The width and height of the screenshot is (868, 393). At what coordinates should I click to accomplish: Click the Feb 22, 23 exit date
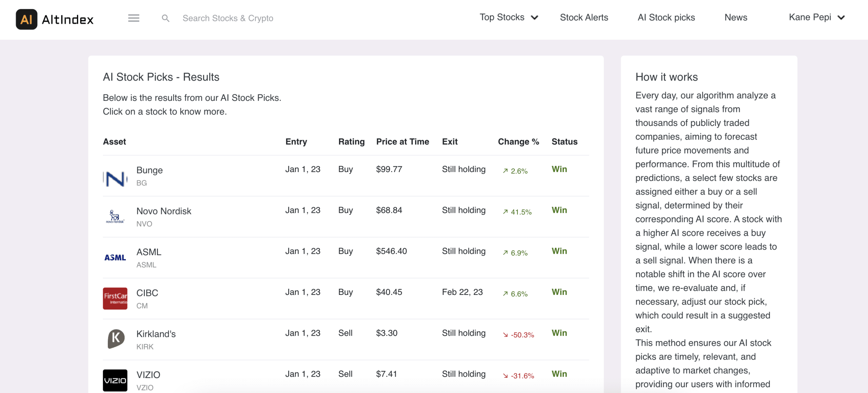point(462,292)
